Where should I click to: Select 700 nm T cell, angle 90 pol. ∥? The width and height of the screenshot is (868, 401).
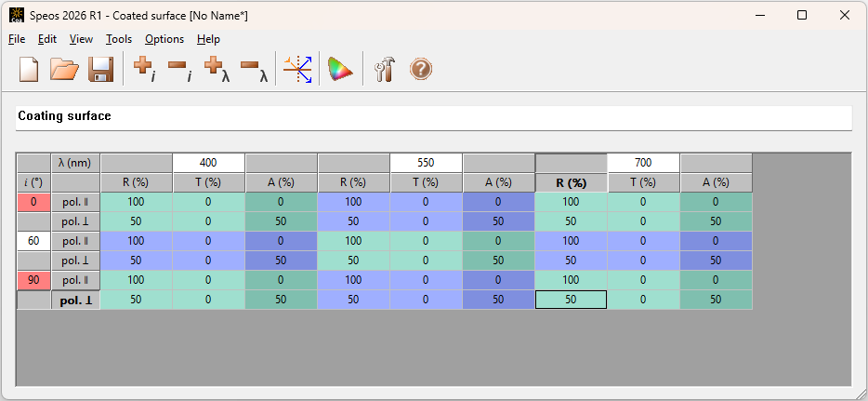point(643,280)
